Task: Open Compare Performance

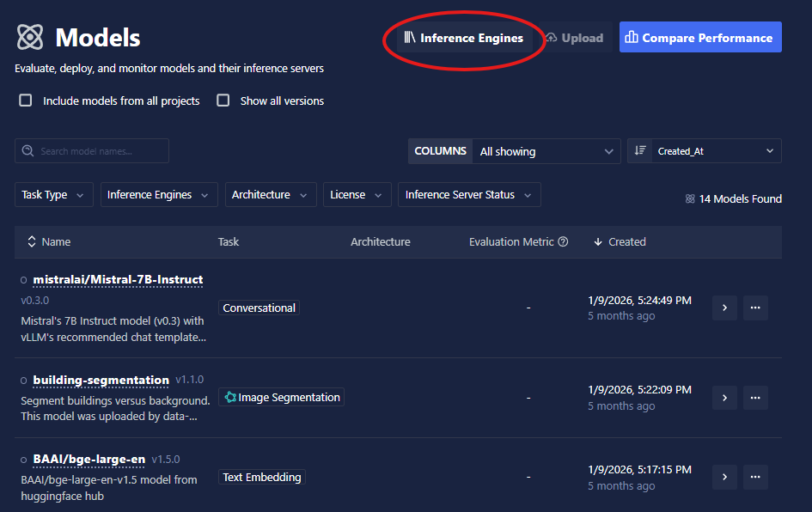Action: [x=700, y=37]
